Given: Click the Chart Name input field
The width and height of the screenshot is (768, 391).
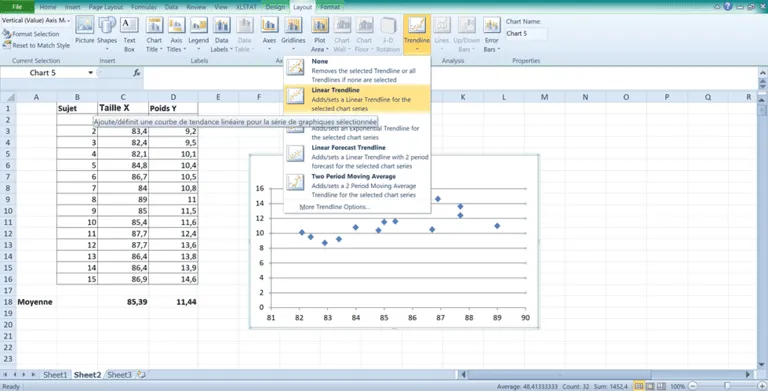Looking at the screenshot, I should click(526, 33).
